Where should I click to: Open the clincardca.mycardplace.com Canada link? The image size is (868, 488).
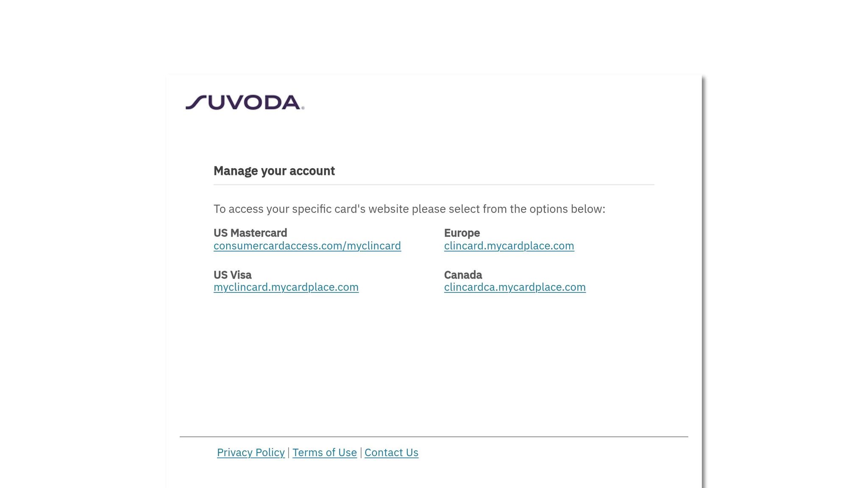(515, 287)
